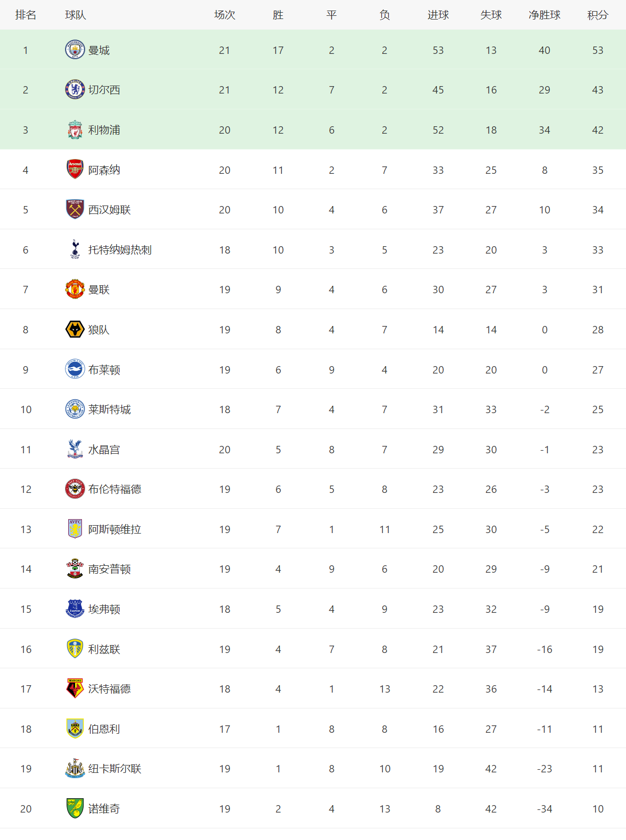Click the Chelsea club crest
This screenshot has height=840, width=626.
75,90
